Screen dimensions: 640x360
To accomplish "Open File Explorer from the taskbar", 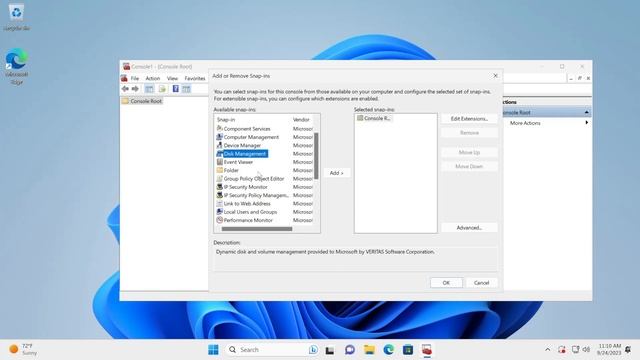I will (369, 350).
